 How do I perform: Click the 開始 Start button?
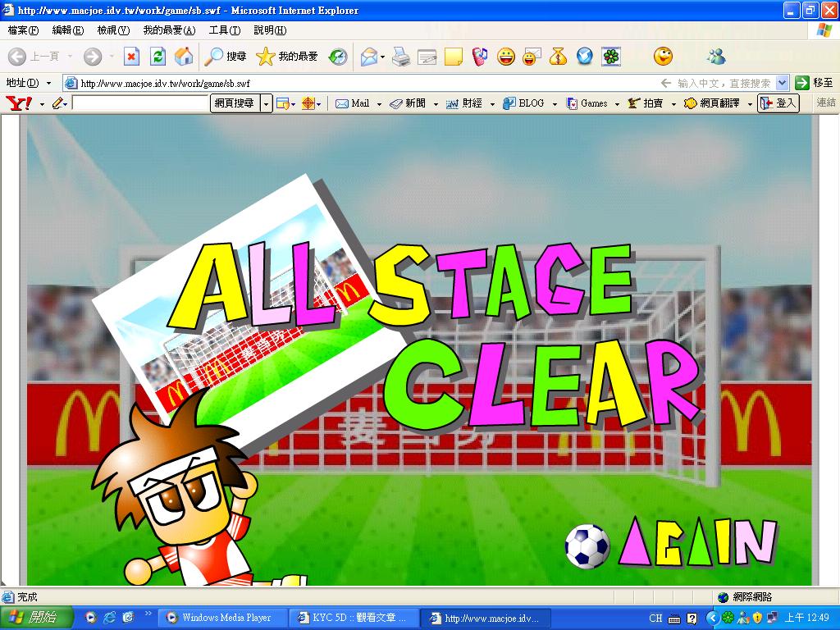36,618
